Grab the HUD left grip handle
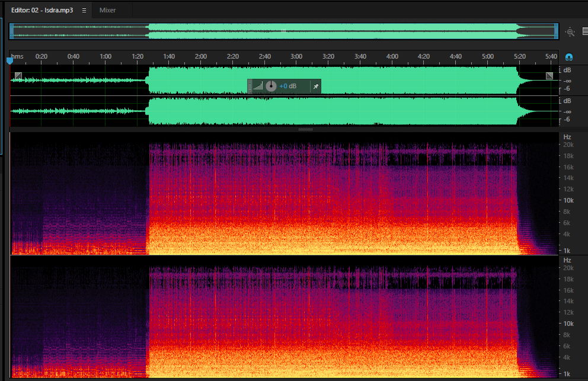This screenshot has width=588, height=381. (250, 87)
